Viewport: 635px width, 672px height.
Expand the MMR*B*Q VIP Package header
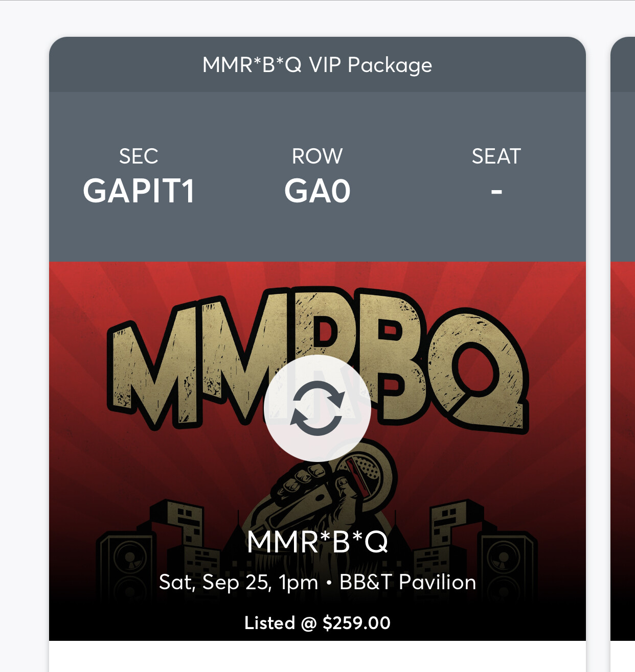pos(317,65)
